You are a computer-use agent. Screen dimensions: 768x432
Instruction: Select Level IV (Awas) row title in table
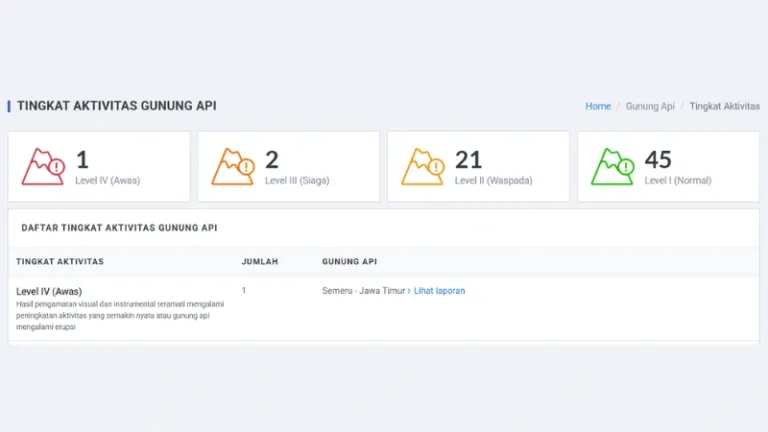click(x=49, y=291)
